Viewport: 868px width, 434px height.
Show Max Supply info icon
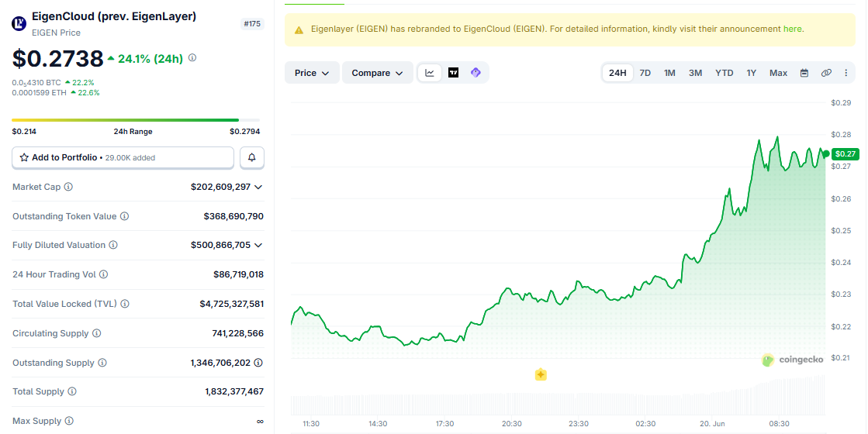pyautogui.click(x=68, y=421)
